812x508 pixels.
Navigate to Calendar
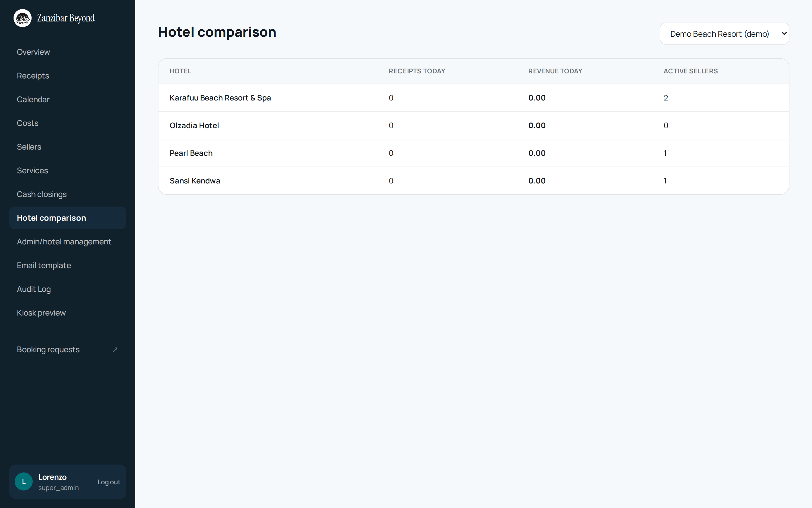(67, 99)
